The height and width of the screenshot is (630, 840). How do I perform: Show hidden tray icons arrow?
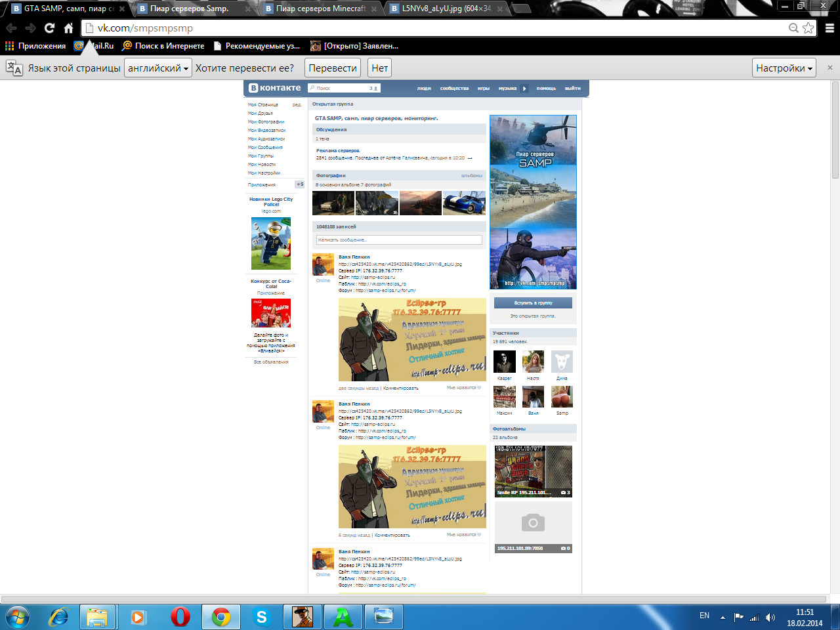[x=723, y=618]
